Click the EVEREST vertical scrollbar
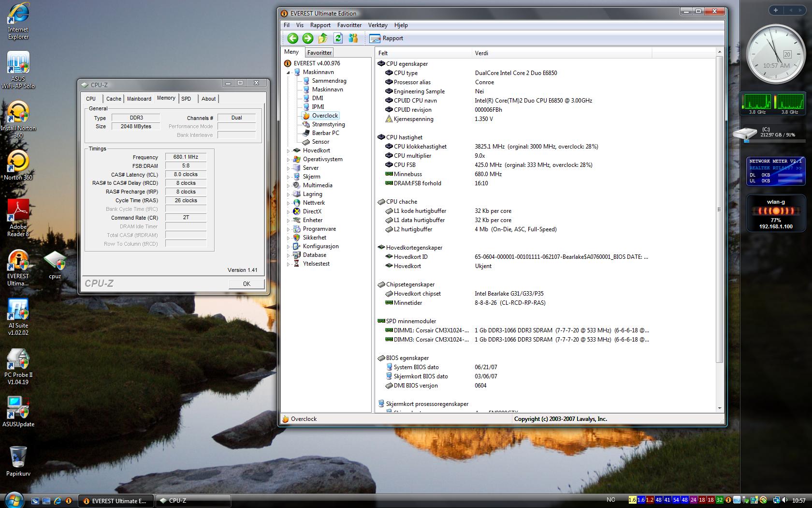 pos(719,230)
